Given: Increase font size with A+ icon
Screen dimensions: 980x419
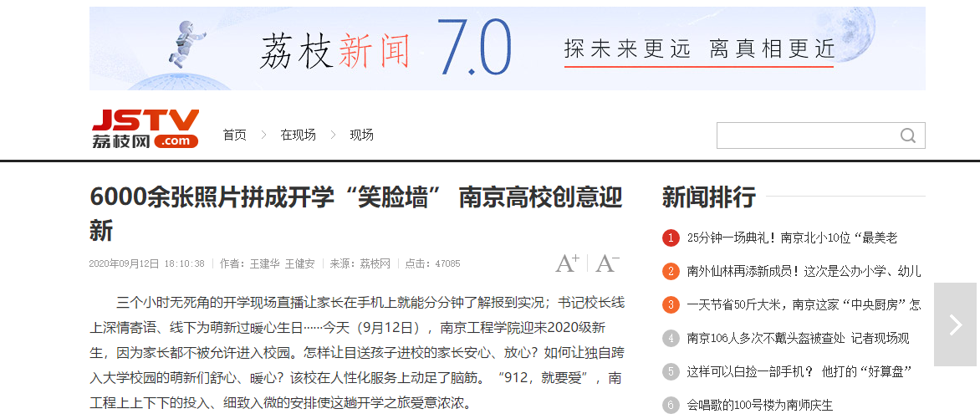Looking at the screenshot, I should pyautogui.click(x=567, y=263).
